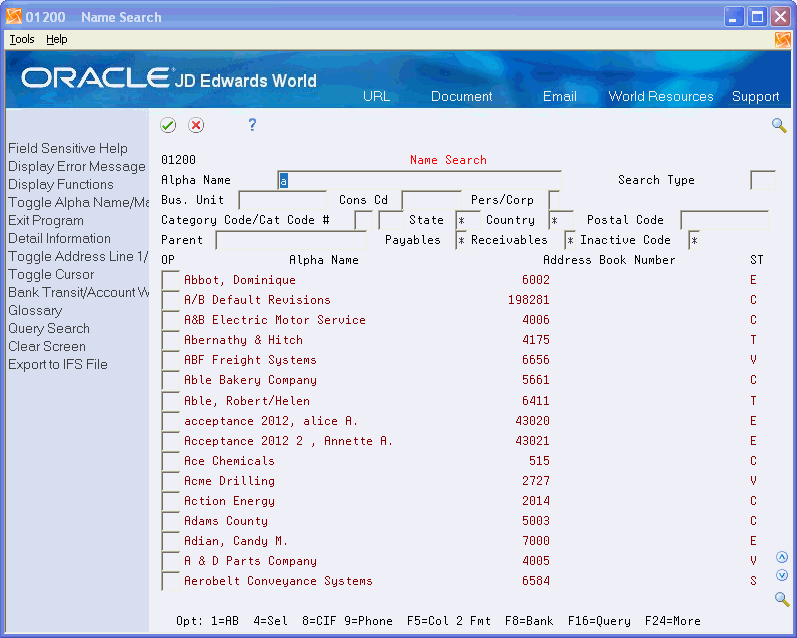The image size is (797, 638).
Task: Click OP field for Acme Drilling
Action: pyautogui.click(x=170, y=481)
